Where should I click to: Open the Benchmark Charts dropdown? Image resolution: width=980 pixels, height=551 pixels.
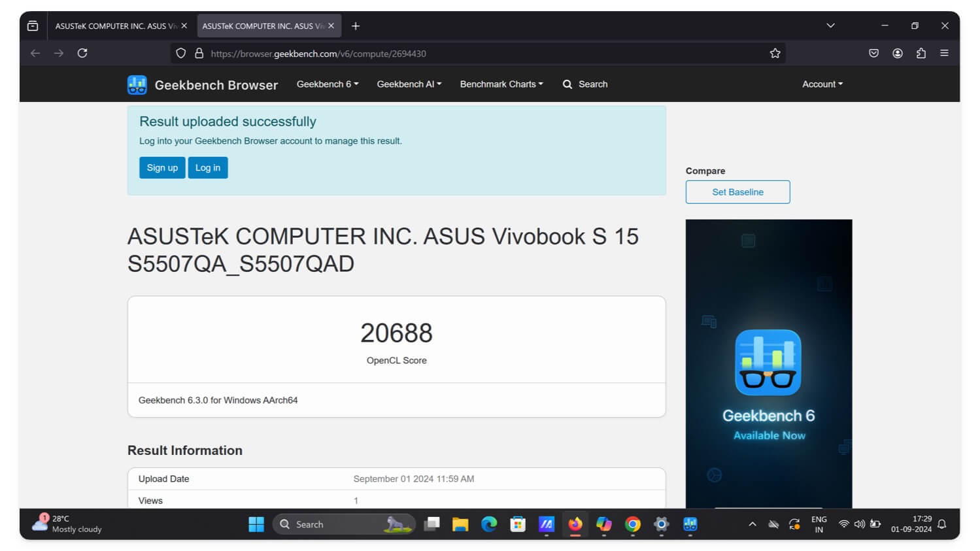click(501, 84)
